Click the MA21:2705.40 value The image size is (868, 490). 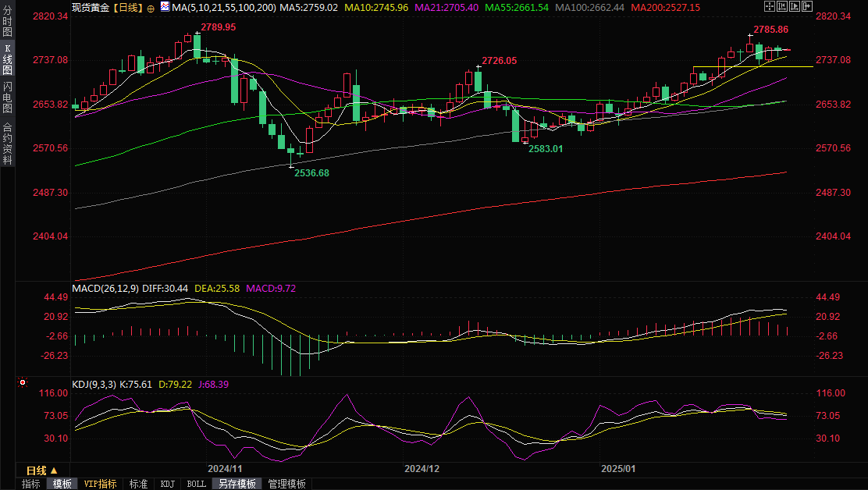tap(446, 8)
